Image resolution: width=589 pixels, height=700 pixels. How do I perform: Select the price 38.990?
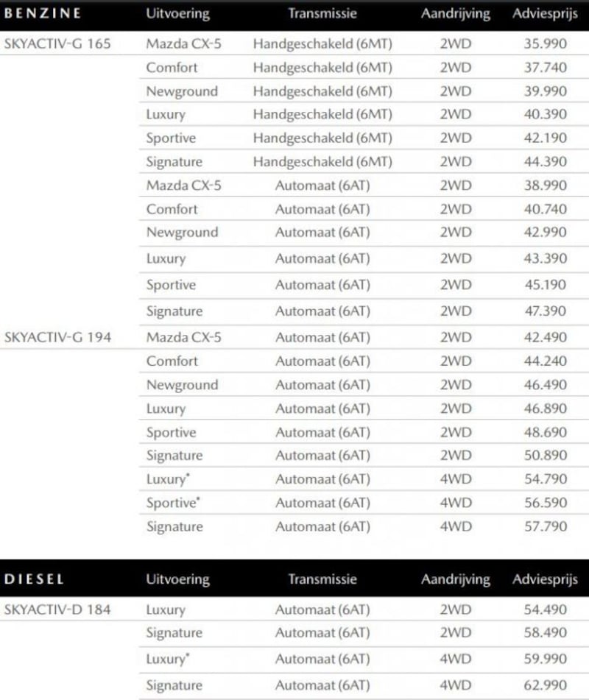click(x=546, y=185)
